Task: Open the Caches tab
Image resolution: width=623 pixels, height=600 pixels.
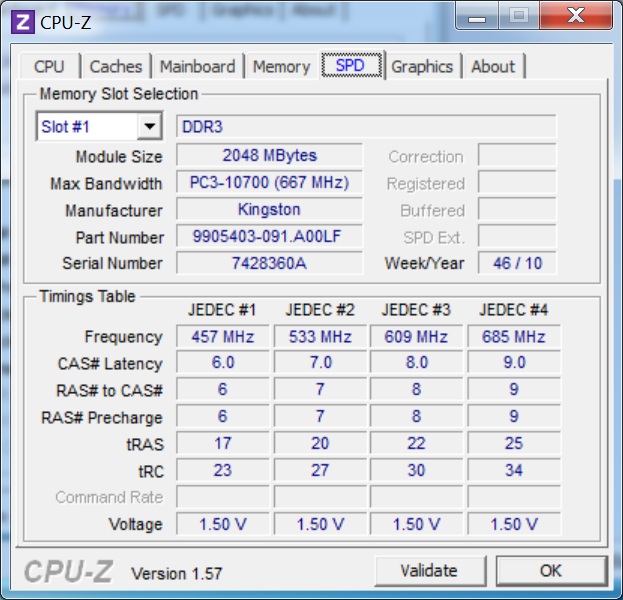Action: (116, 66)
